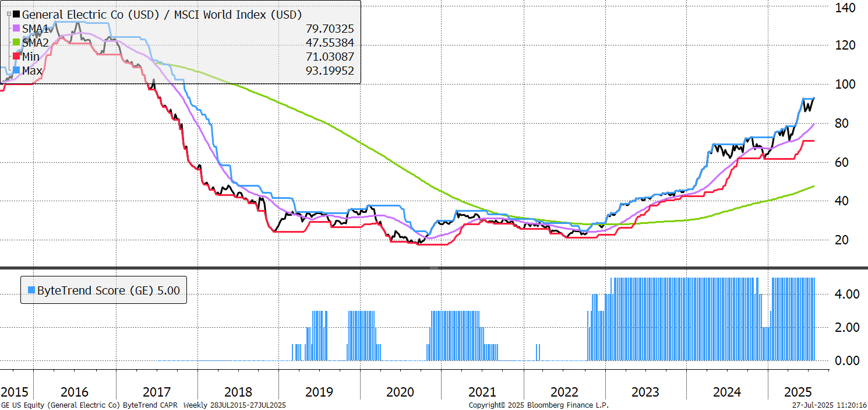Image resolution: width=868 pixels, height=410 pixels.
Task: Click the blue ByteTrend Score legend swatch
Action: click(31, 290)
